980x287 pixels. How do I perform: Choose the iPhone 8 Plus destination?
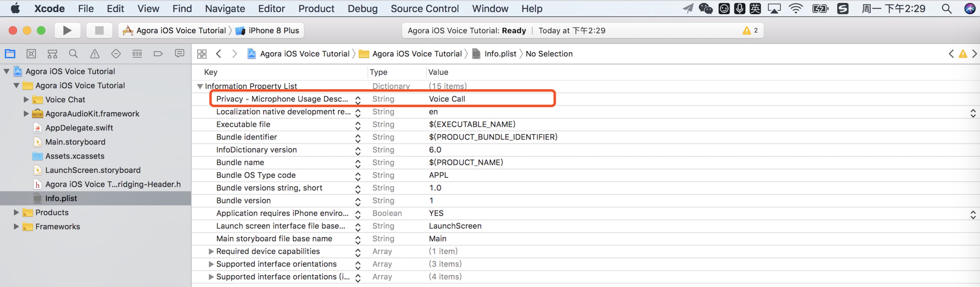pyautogui.click(x=268, y=30)
